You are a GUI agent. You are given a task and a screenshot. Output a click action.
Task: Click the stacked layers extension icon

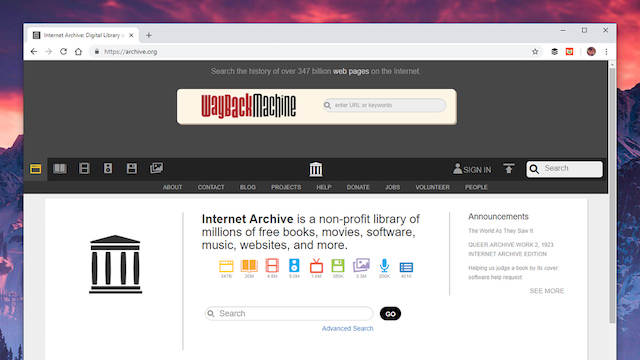click(x=554, y=52)
